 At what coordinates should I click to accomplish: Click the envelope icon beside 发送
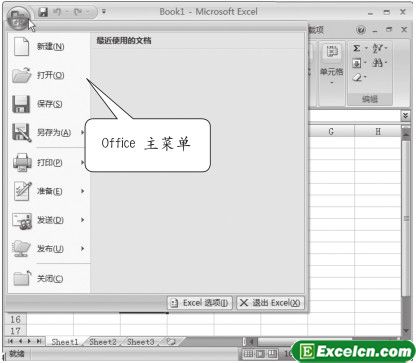tap(22, 221)
